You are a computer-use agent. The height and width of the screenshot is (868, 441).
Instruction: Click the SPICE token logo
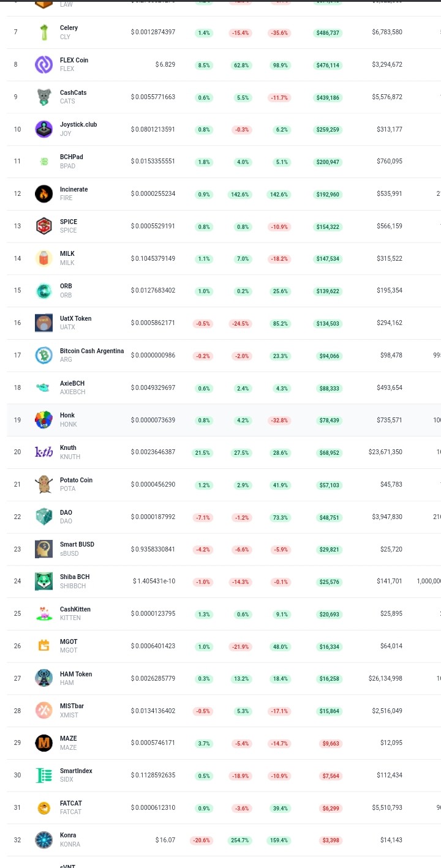(44, 226)
